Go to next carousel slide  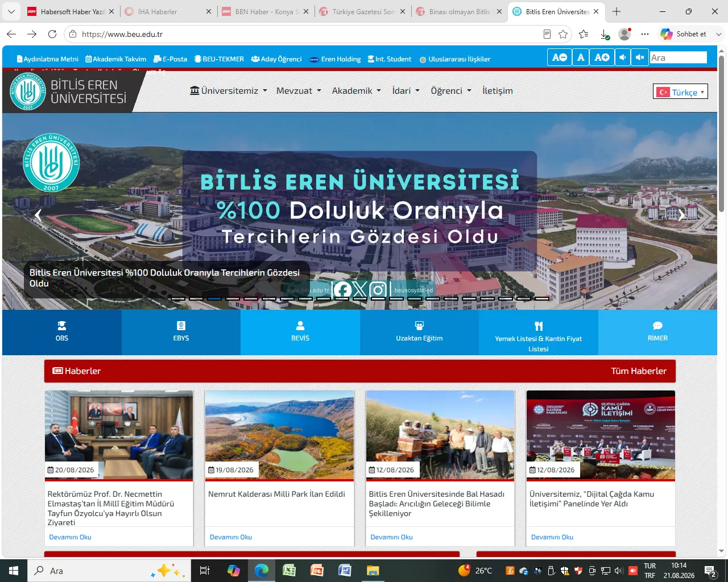[681, 215]
